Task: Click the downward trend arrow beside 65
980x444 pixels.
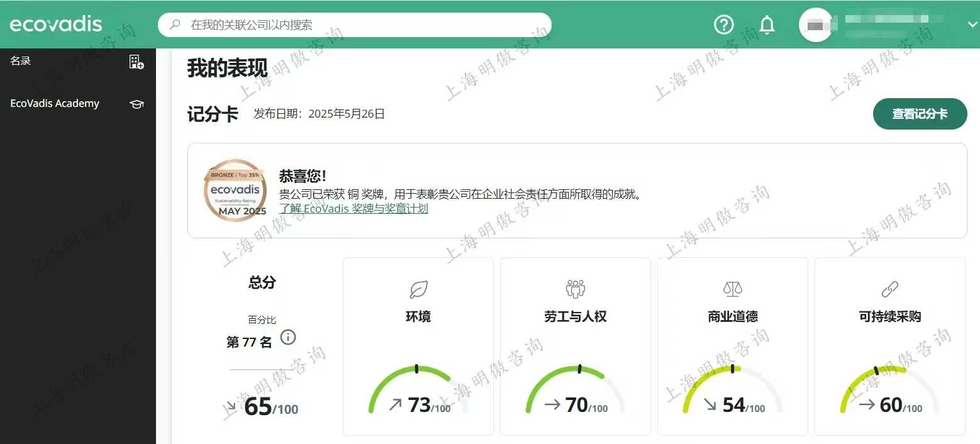Action: [231, 406]
